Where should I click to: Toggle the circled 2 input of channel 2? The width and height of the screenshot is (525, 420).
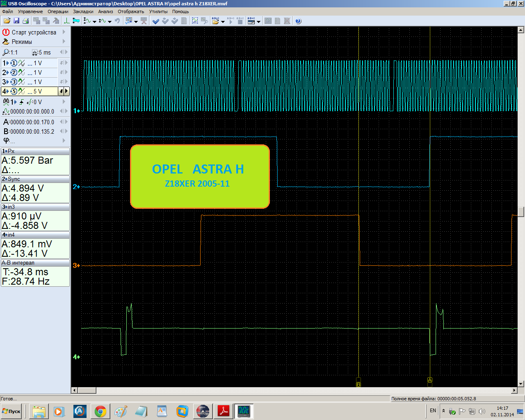(x=14, y=73)
